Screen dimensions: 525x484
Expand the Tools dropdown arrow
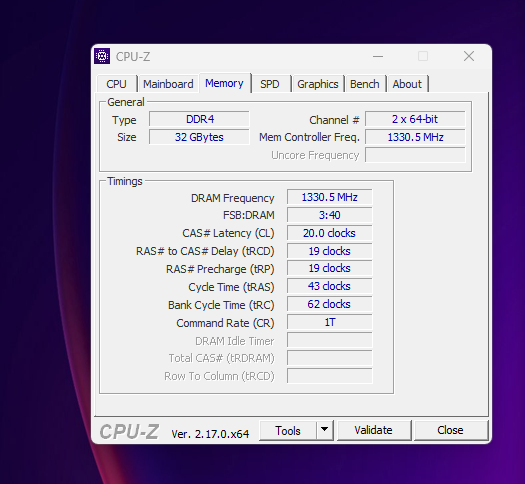tap(324, 430)
